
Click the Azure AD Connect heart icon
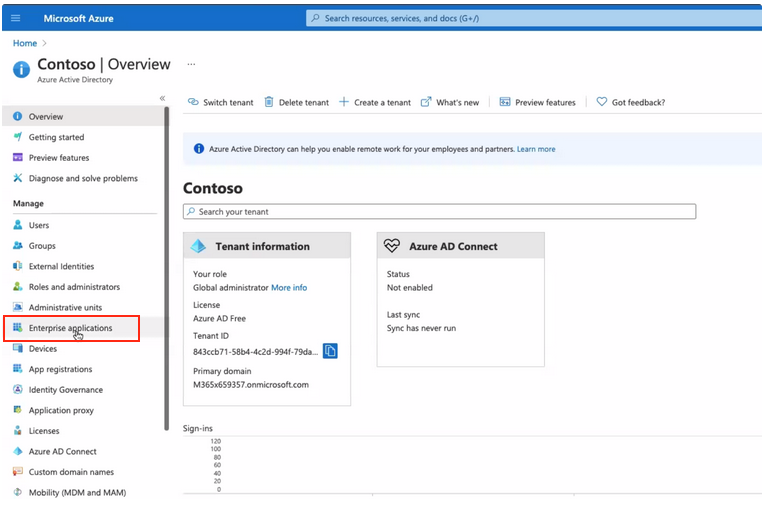392,245
